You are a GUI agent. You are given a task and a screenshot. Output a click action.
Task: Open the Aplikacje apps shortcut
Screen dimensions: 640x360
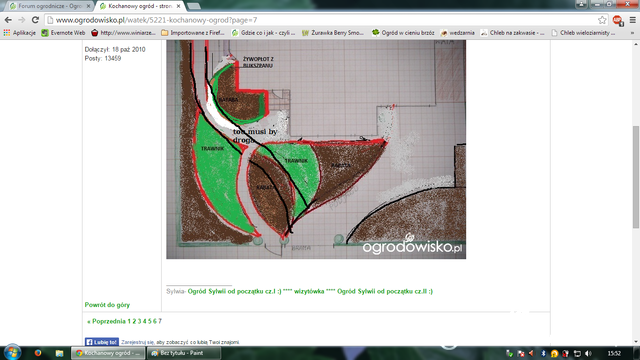click(19, 33)
